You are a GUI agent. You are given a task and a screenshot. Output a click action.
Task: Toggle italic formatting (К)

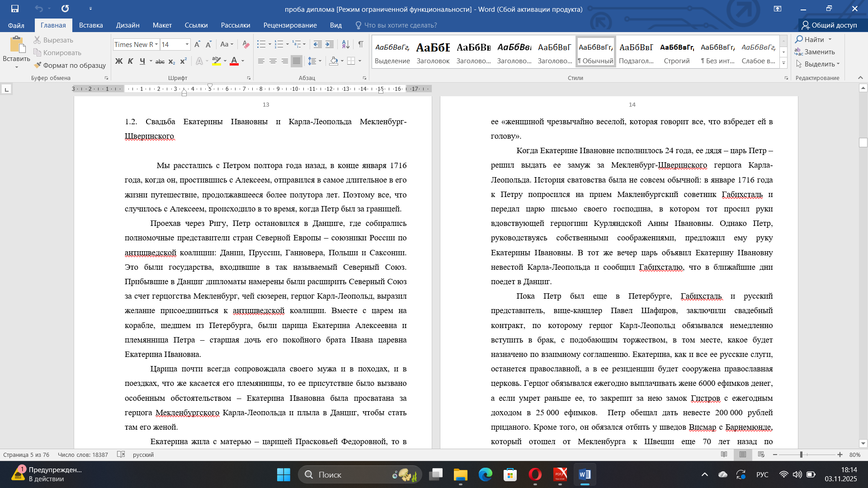(x=131, y=61)
